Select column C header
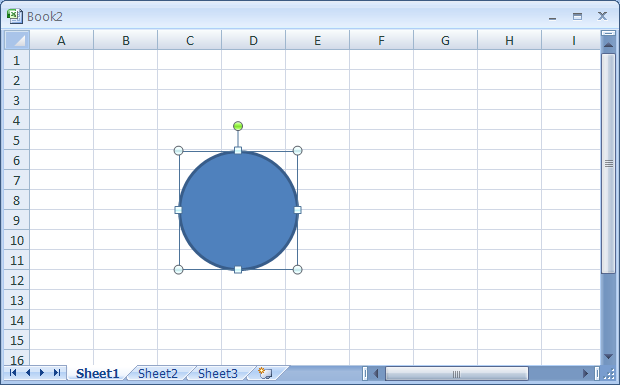This screenshot has width=620, height=385. [x=190, y=40]
